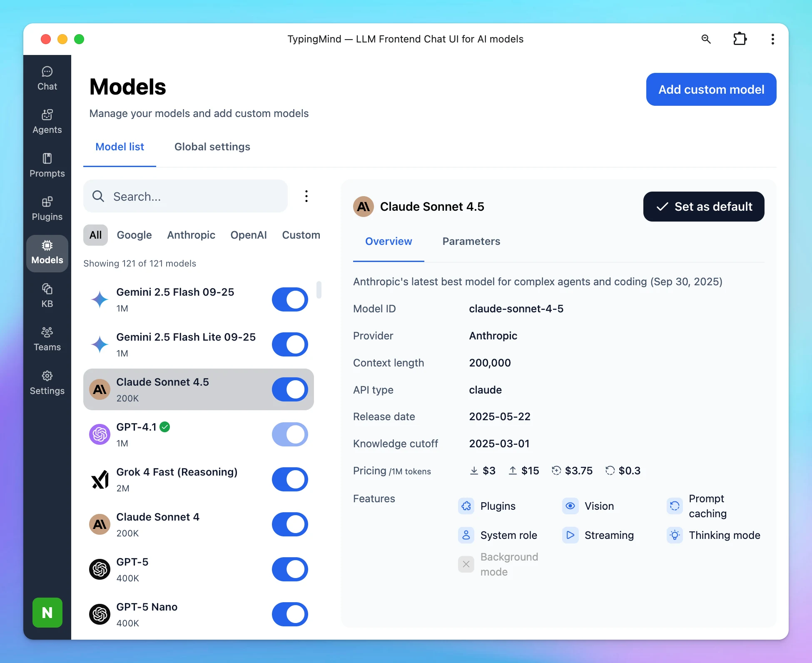
Task: Toggle the GPT-4.1 model switch
Action: coord(290,434)
